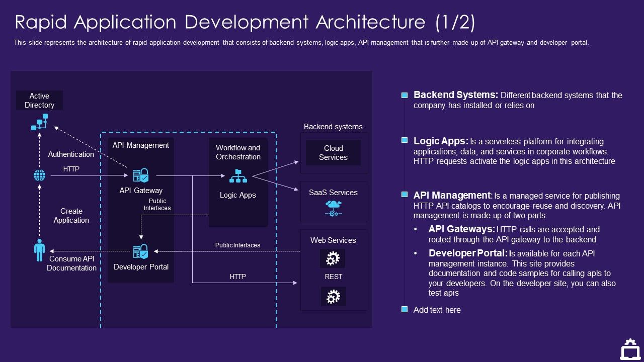The height and width of the screenshot is (362, 644).
Task: Select the Developer Portal sub-bullet heading
Action: (468, 253)
